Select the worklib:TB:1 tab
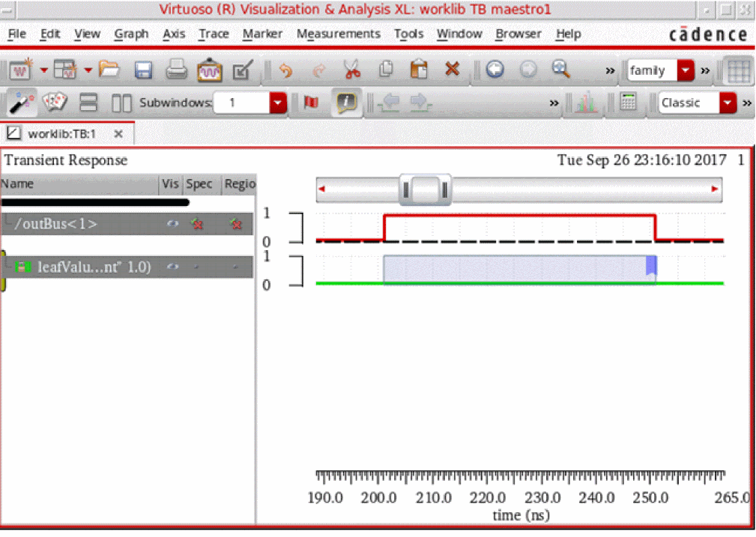This screenshot has height=537, width=756. point(62,134)
